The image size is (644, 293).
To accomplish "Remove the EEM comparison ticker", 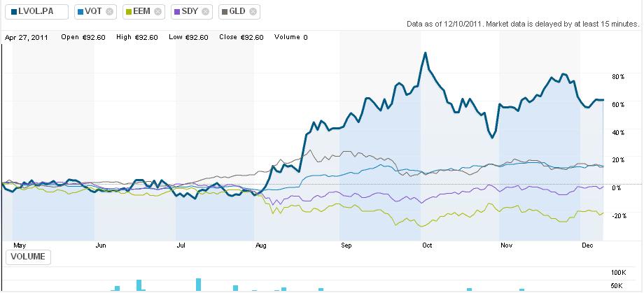I will (157, 12).
